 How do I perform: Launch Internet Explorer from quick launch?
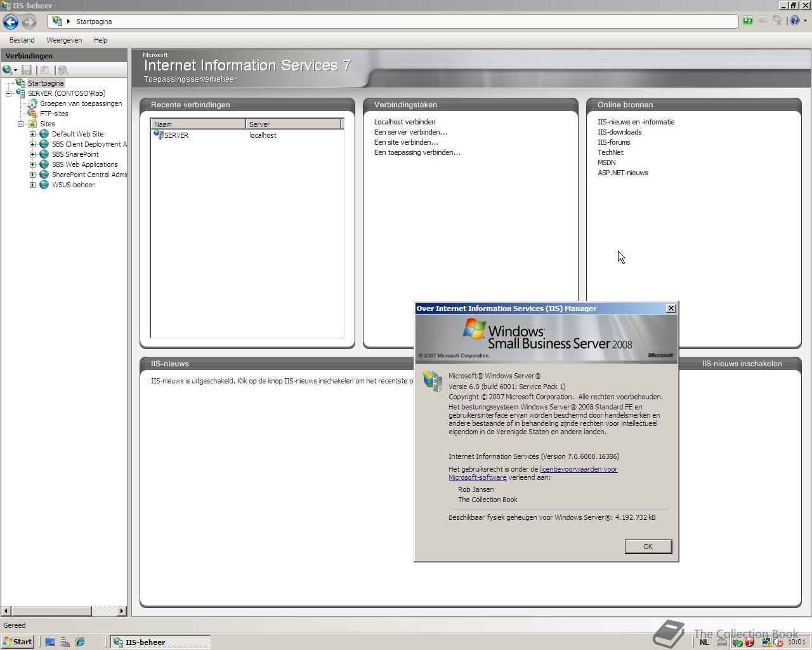80,642
